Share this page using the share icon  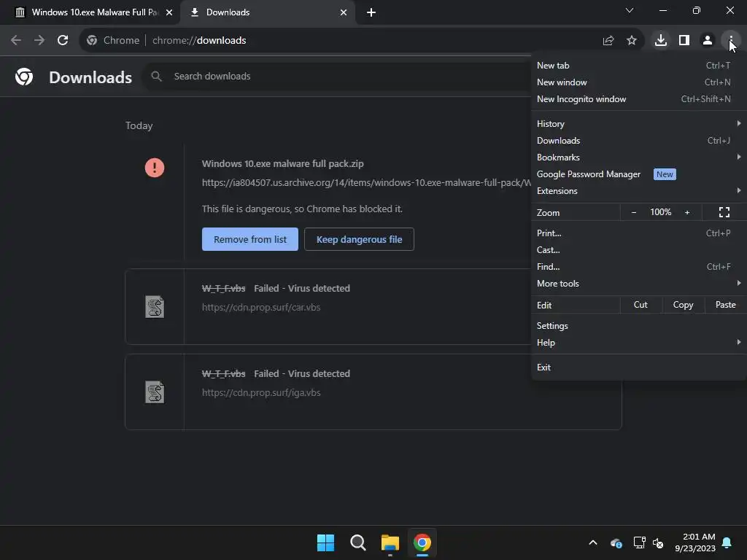(608, 41)
